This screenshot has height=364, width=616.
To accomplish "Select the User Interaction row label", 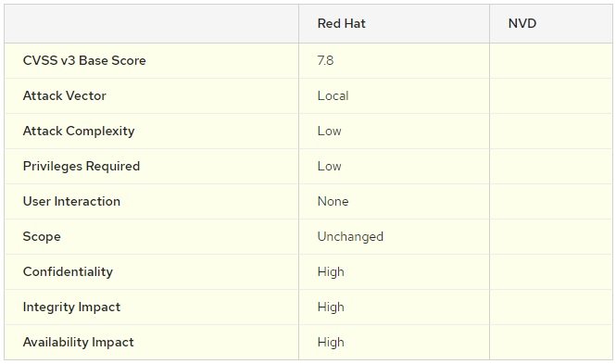I will (x=71, y=201).
